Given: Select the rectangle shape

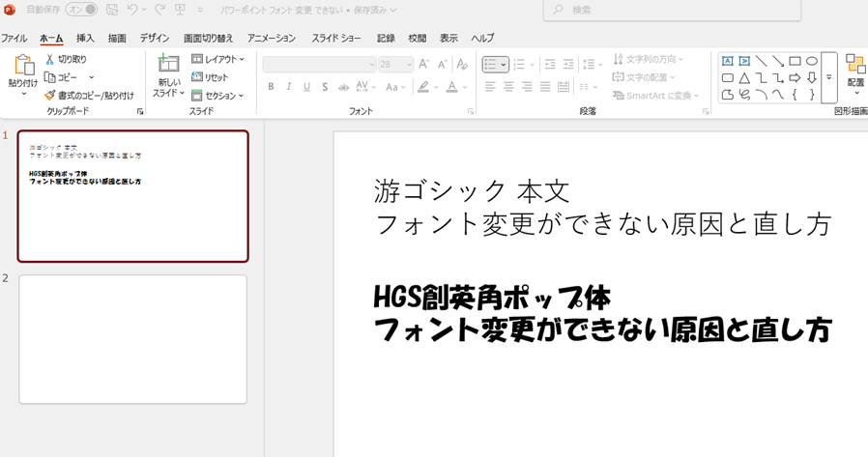Looking at the screenshot, I should (x=795, y=61).
